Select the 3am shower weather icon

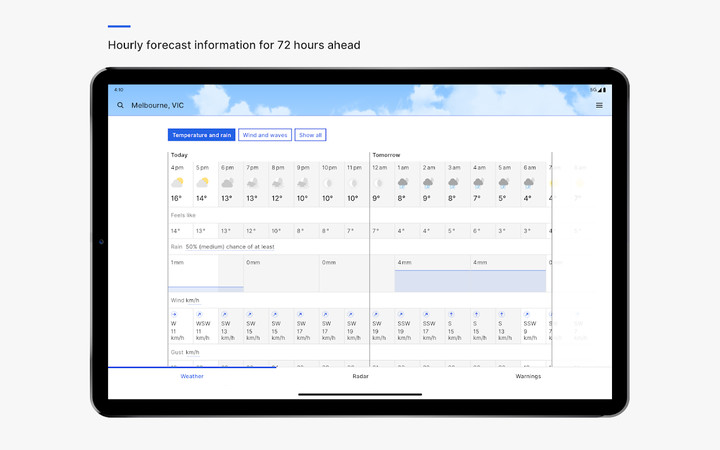453,183
